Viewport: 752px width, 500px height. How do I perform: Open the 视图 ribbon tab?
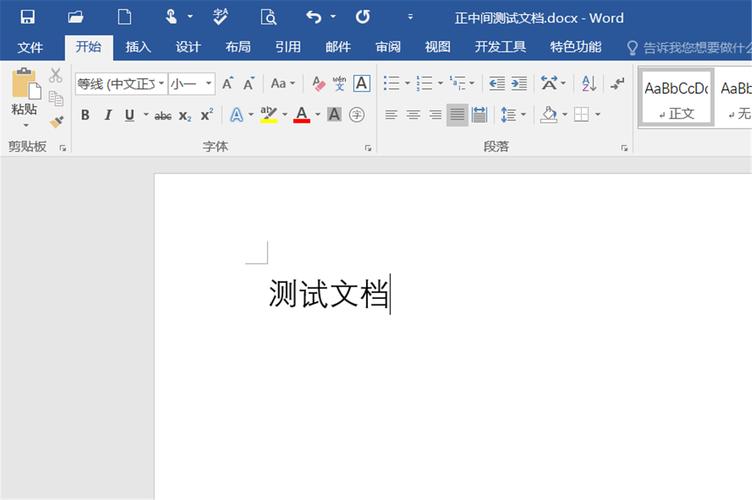coord(437,47)
